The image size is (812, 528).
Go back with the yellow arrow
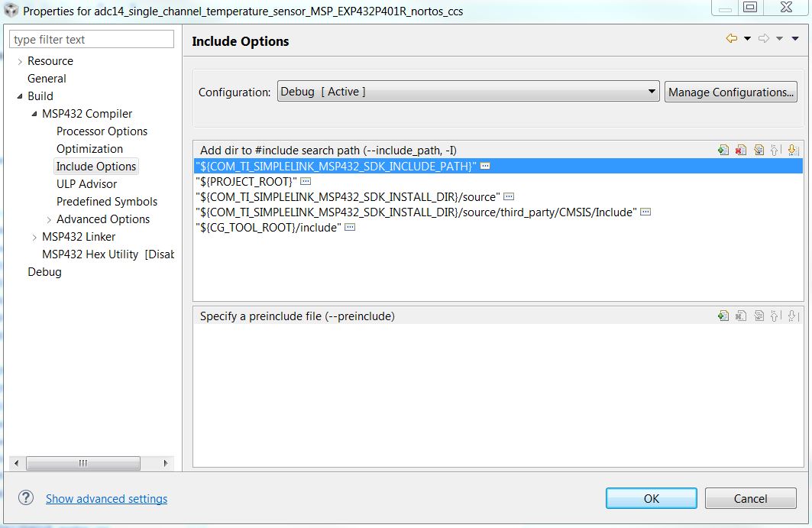(x=732, y=38)
